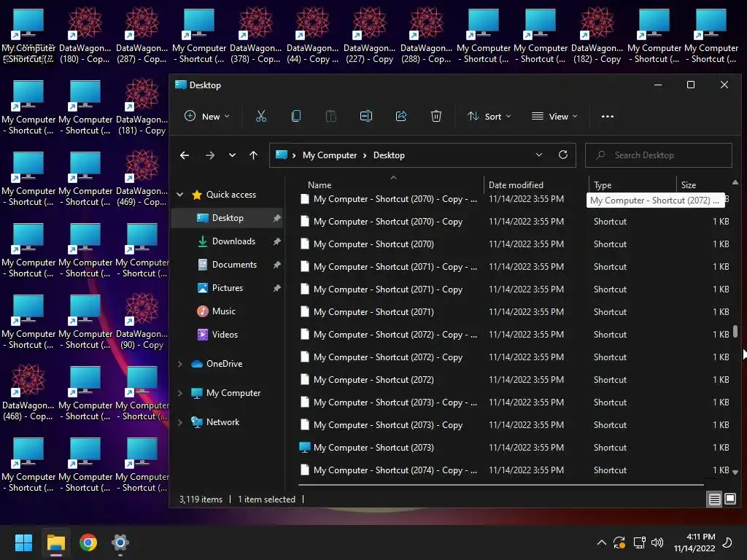Click the Cut scissors icon in toolbar
This screenshot has height=560, width=747.
coord(261,116)
